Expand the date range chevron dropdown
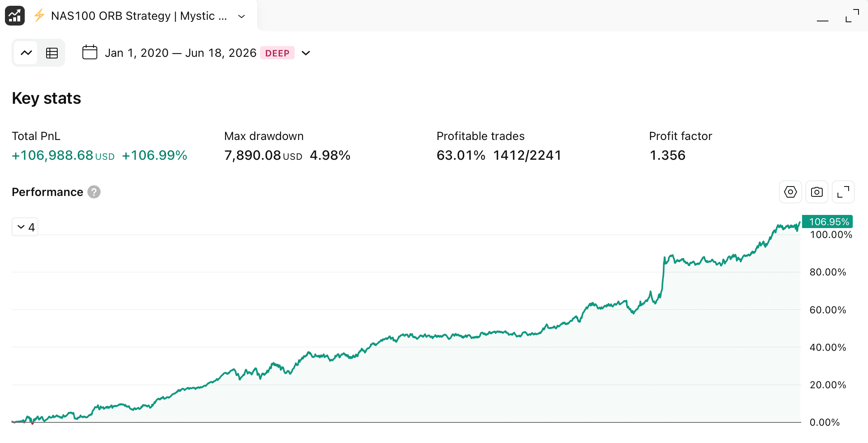The image size is (868, 443). click(x=306, y=53)
